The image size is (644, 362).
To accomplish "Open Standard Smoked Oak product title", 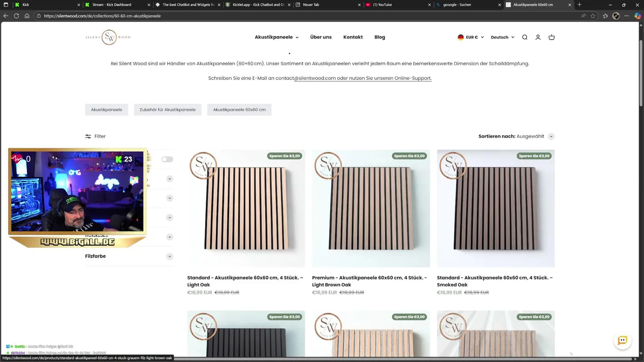I will pos(495,281).
